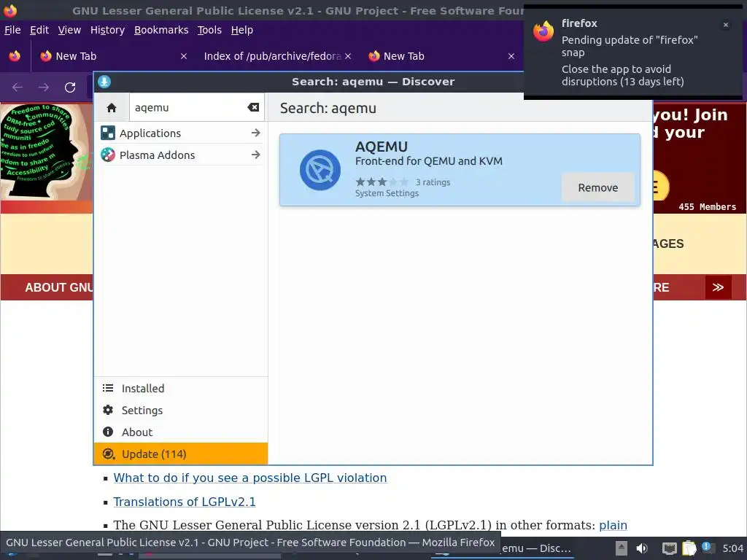Open Firefox Bookmarks menu

click(161, 30)
